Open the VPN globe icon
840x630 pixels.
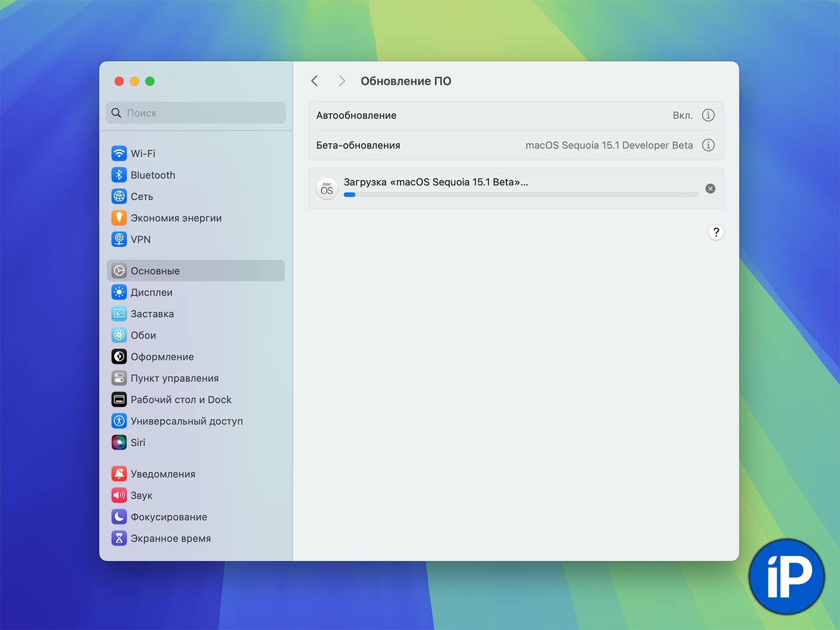point(119,239)
